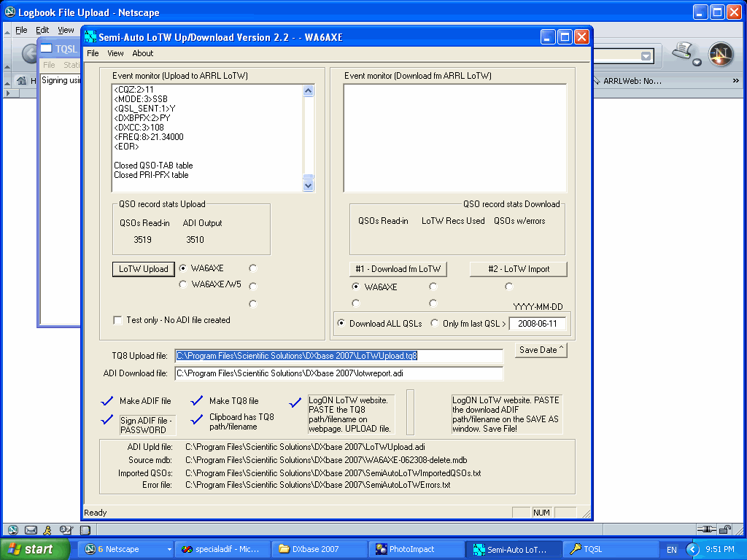747x560 pixels.
Task: Click the online/offline connection icon in Netscape
Action: tap(706, 529)
